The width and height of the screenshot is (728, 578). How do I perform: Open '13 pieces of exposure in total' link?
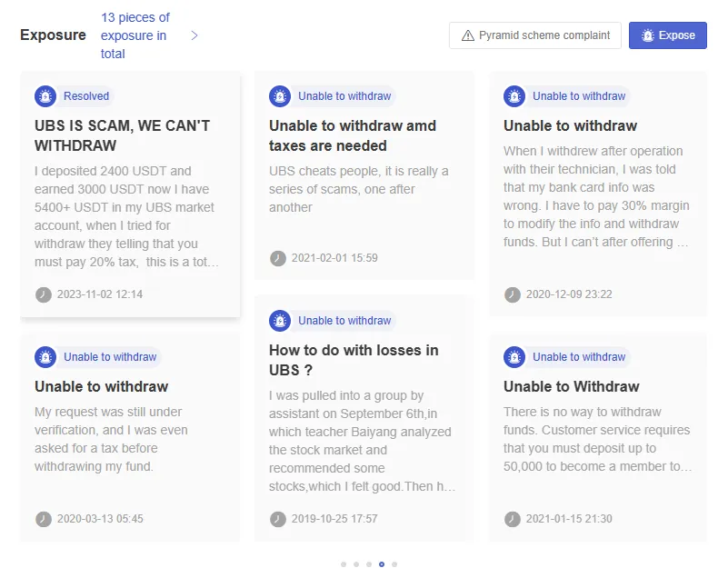(135, 35)
